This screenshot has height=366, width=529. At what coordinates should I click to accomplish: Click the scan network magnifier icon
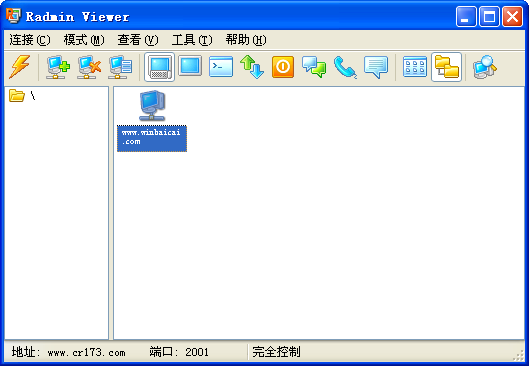(484, 66)
